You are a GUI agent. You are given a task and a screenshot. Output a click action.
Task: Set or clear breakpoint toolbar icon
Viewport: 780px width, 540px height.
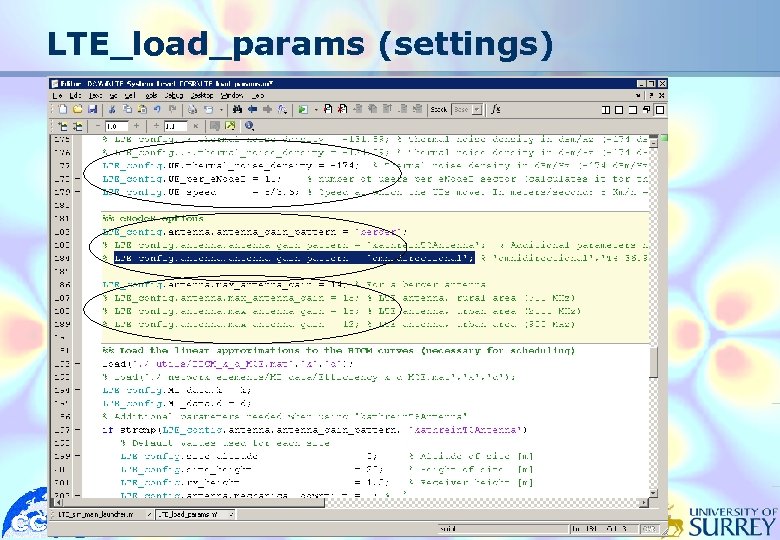[328, 110]
